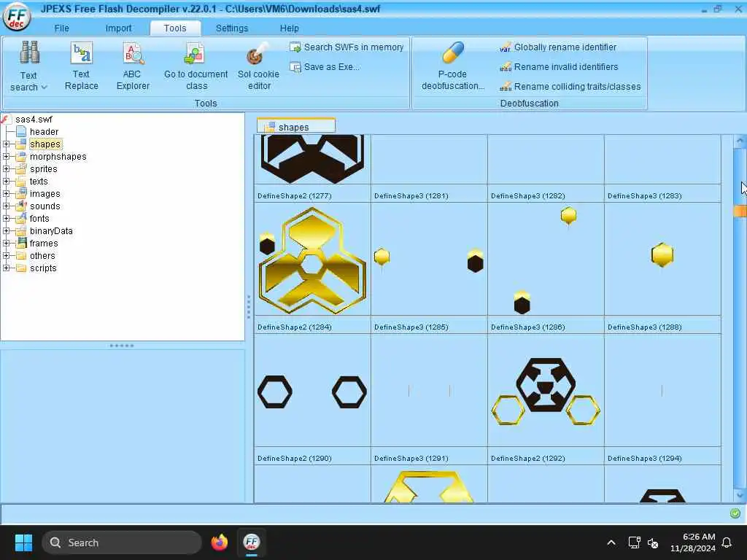Click the FFDec application logo button
747x560 pixels.
point(18,17)
